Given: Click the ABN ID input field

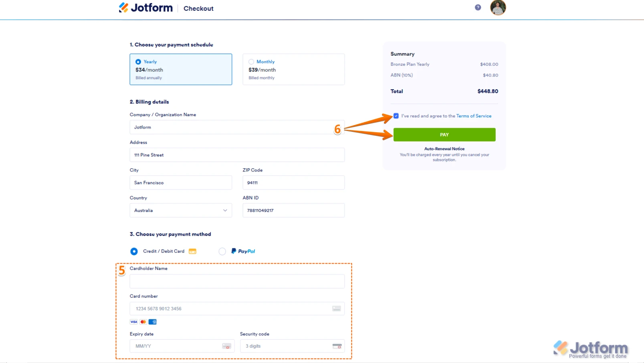Looking at the screenshot, I should pos(293,210).
